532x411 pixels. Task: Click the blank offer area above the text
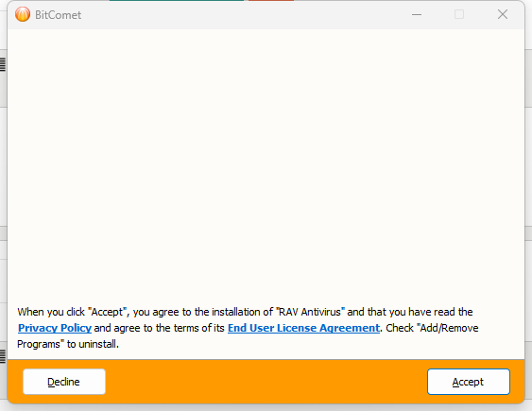click(266, 163)
